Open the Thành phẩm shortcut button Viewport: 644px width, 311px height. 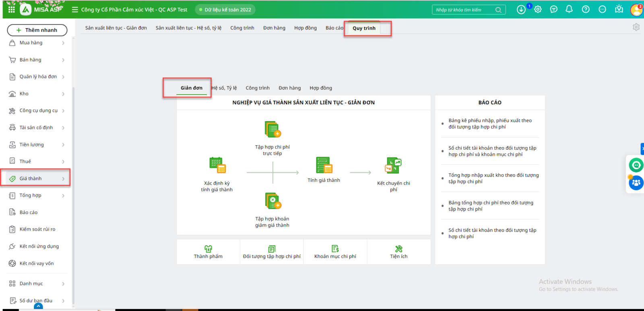[208, 252]
